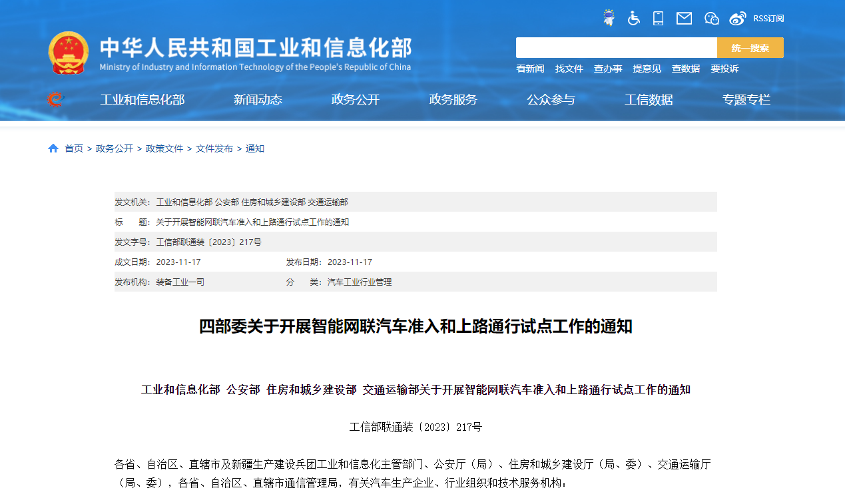The image size is (845, 504).
Task: Open the 政务服务 navigation menu item
Action: tap(453, 100)
